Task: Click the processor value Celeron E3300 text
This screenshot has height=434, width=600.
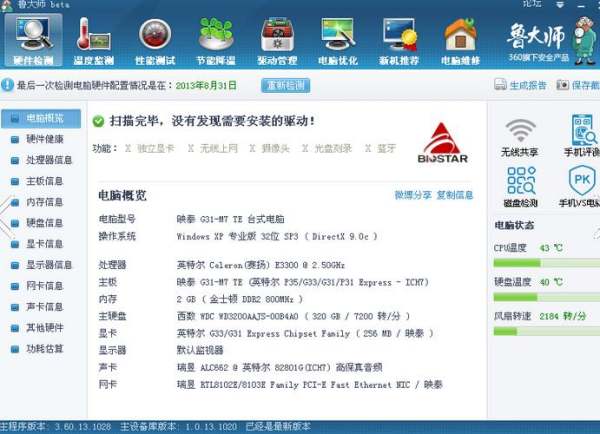Action: (261, 265)
